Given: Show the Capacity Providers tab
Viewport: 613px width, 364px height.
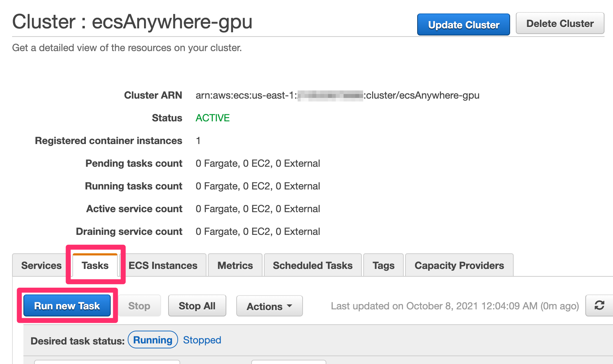Looking at the screenshot, I should coord(459,265).
